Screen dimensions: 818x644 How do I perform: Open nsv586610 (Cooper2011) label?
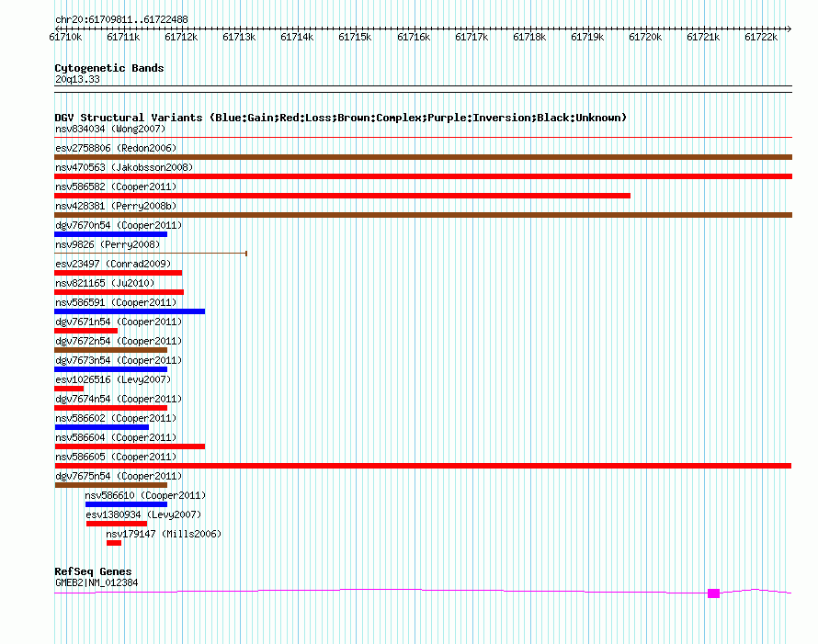point(145,495)
